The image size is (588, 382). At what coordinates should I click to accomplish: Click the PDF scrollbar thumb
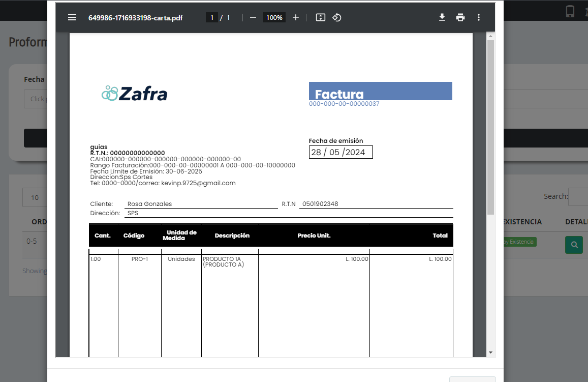[490, 128]
